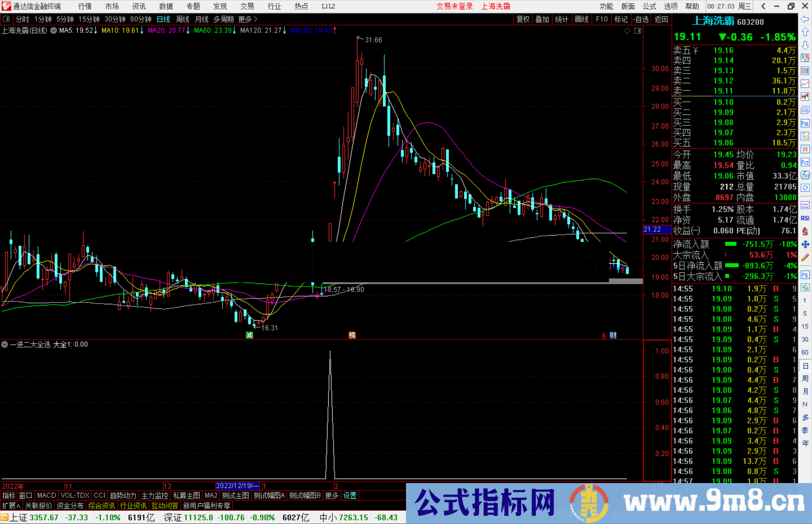Image resolution: width=812 pixels, height=524 pixels.
Task: Click the 返回 return button
Action: 661,19
